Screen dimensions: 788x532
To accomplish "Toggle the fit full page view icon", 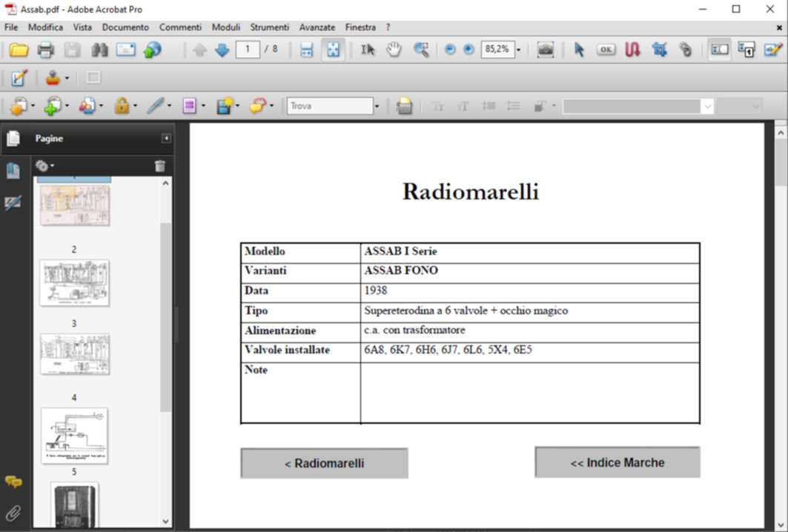I will click(x=333, y=50).
